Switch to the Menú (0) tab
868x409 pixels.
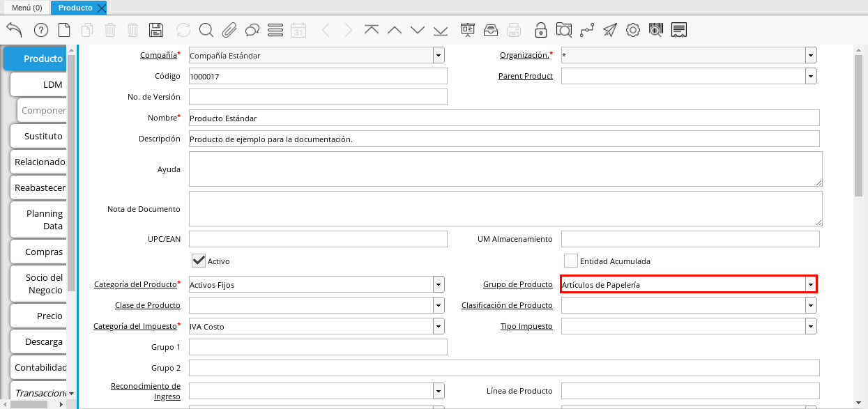pyautogui.click(x=26, y=8)
